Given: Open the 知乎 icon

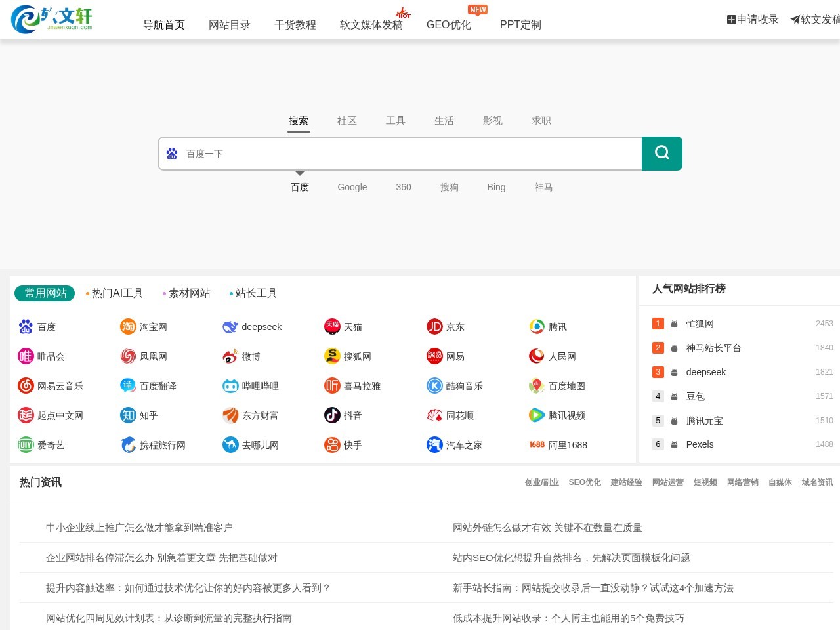Looking at the screenshot, I should [x=128, y=415].
